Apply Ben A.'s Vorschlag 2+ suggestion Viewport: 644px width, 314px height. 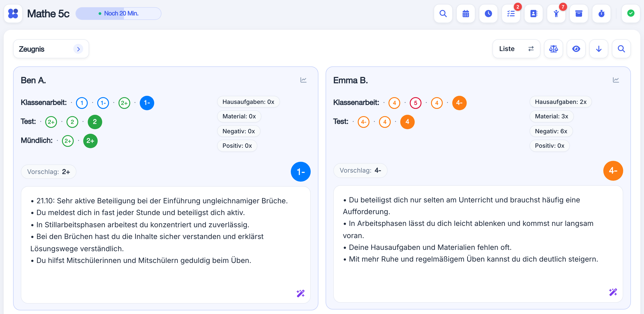(48, 172)
